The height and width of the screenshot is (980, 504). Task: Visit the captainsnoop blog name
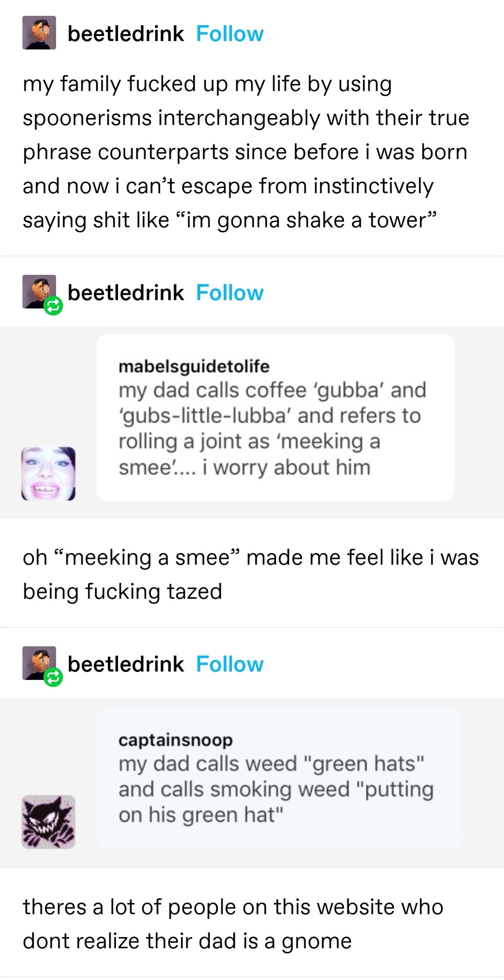pyautogui.click(x=175, y=740)
